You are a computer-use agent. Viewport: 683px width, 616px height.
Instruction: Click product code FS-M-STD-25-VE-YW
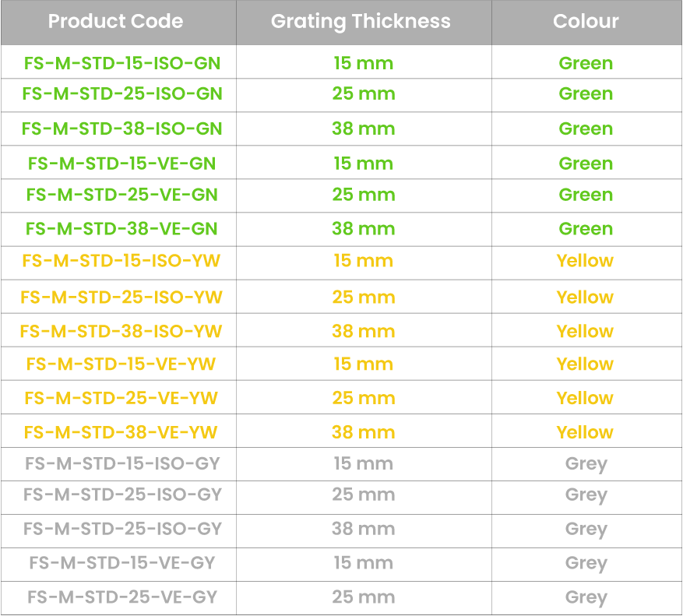click(x=121, y=398)
